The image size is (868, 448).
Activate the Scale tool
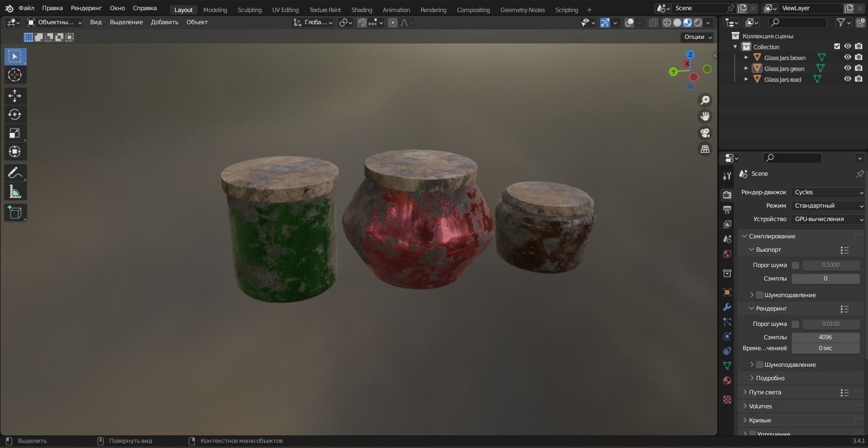15,133
